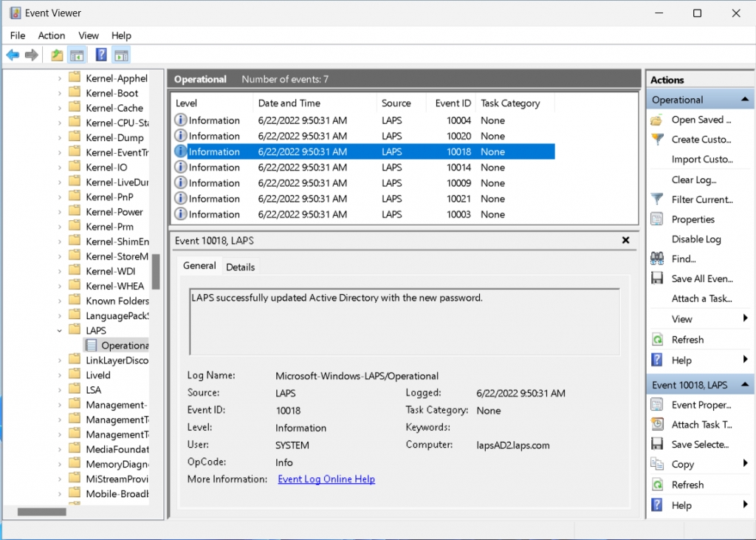Collapse the LAPS folder in the tree
Image resolution: width=756 pixels, height=540 pixels.
coord(58,330)
